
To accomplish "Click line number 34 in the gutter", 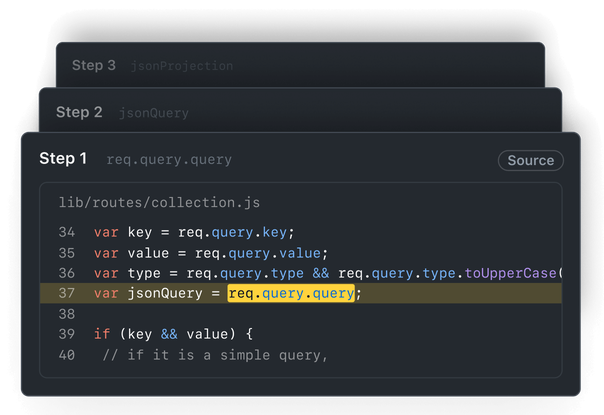I will 67,232.
